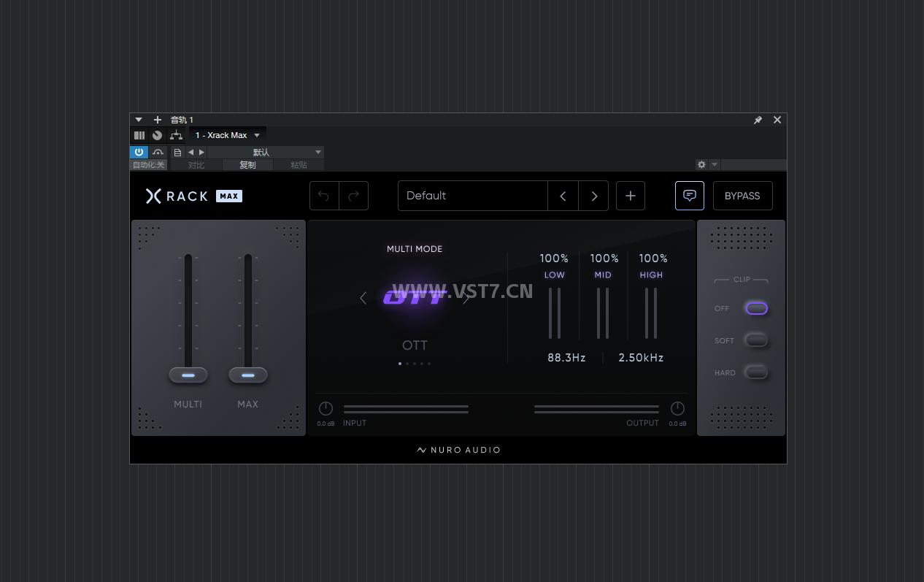Click the LOW band meter bars
The width and height of the screenshot is (924, 582).
(555, 313)
